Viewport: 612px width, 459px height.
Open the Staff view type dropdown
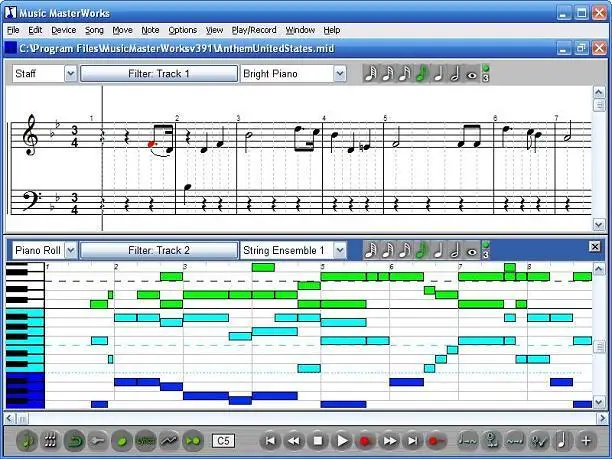pyautogui.click(x=71, y=73)
